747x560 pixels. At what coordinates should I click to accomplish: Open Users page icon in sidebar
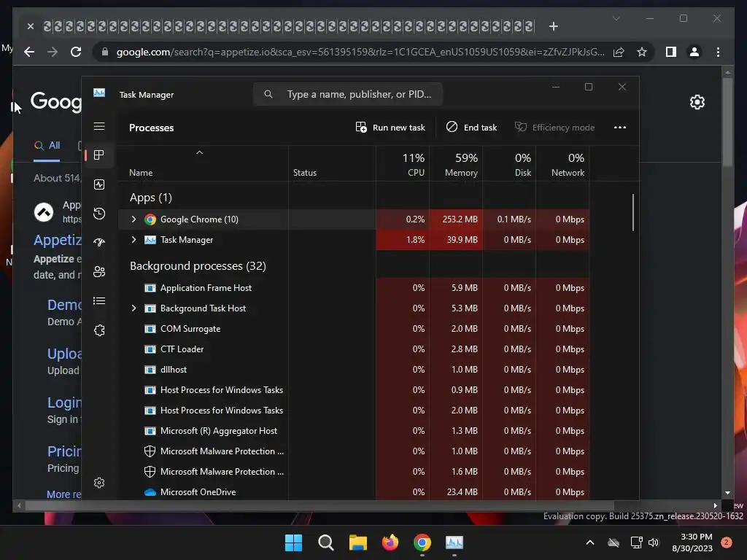tap(99, 271)
